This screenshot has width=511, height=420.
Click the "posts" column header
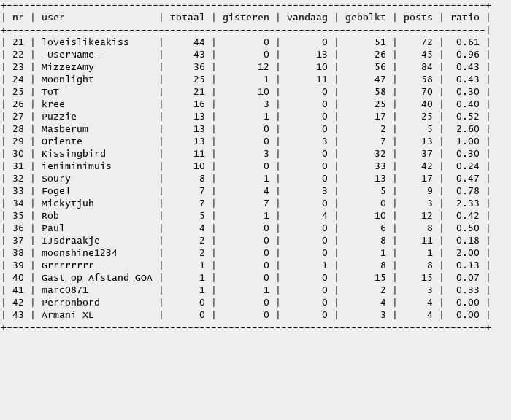click(x=418, y=17)
